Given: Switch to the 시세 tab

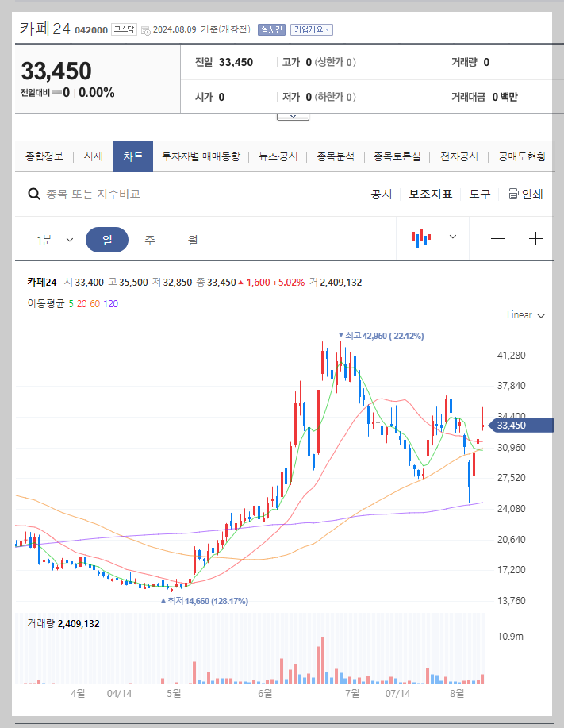Looking at the screenshot, I should [93, 156].
